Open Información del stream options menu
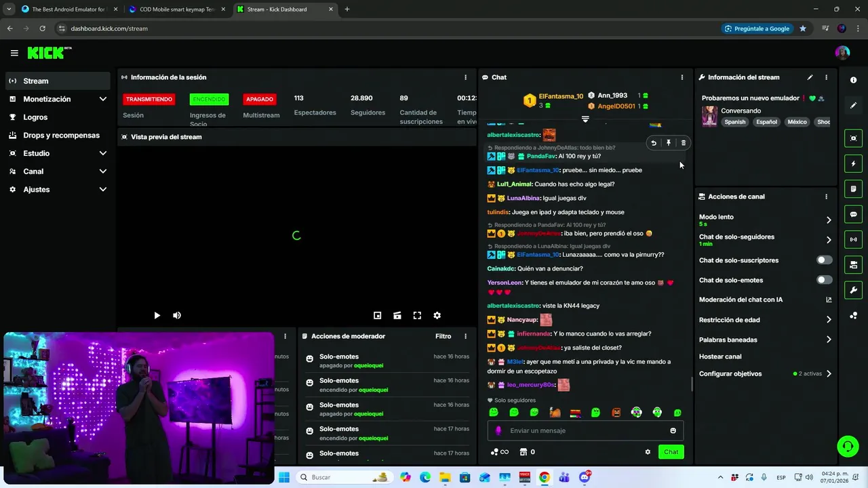This screenshot has width=868, height=488. pos(826,77)
